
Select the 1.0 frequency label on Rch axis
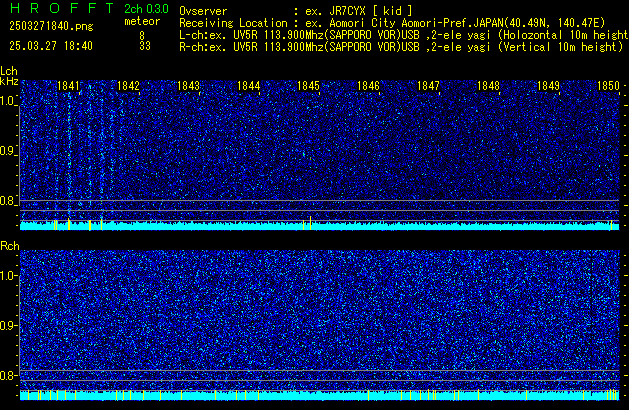(x=8, y=276)
